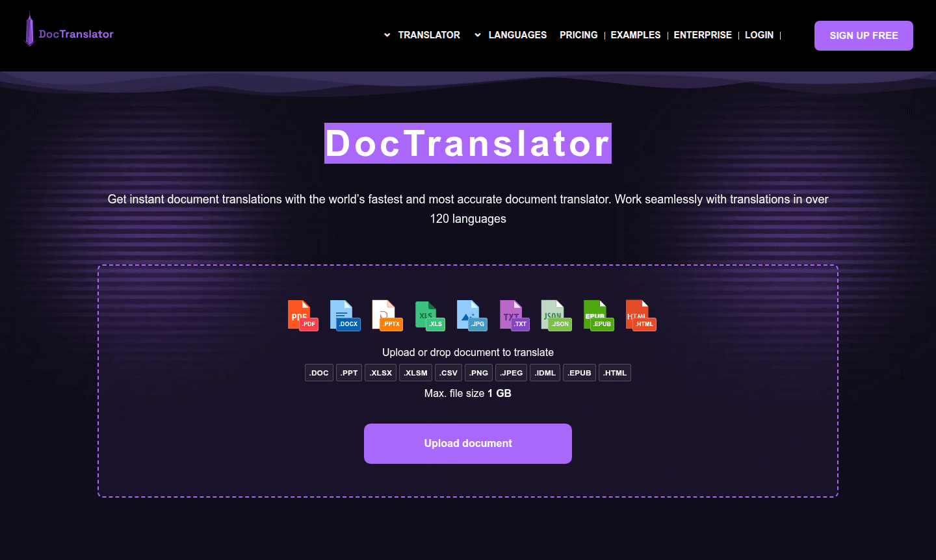Screen dimensions: 936x560
Task: Select the JPG image file icon
Action: tap(471, 315)
